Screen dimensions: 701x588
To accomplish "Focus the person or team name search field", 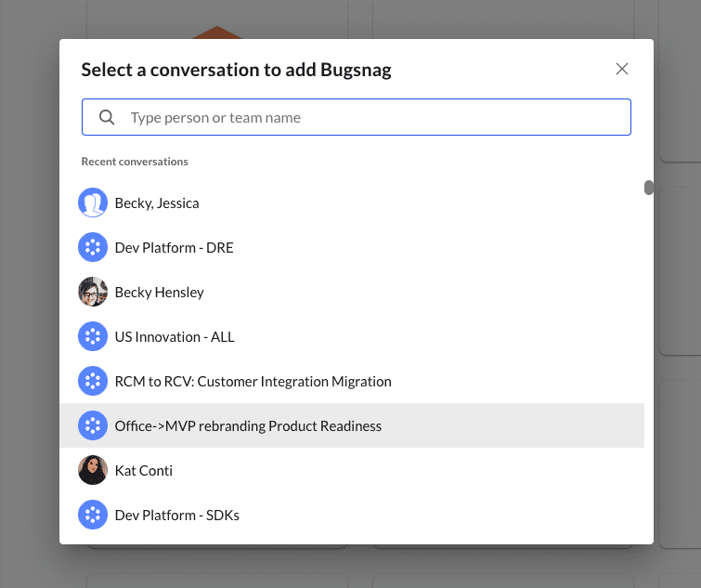I will click(x=371, y=118).
